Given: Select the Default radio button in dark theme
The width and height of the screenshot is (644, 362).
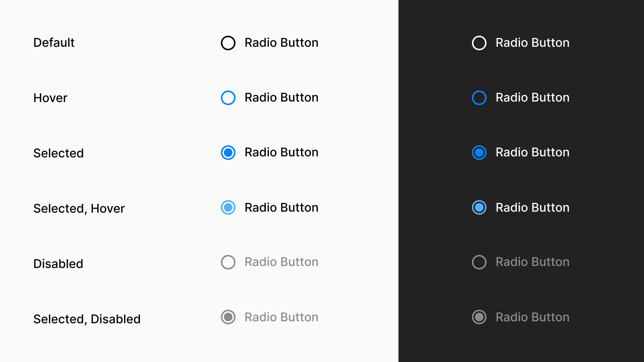Looking at the screenshot, I should tap(479, 42).
